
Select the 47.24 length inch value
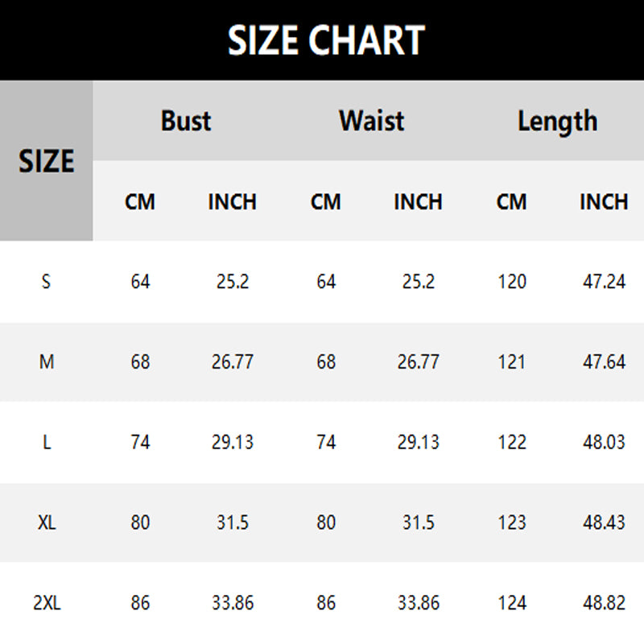[604, 282]
